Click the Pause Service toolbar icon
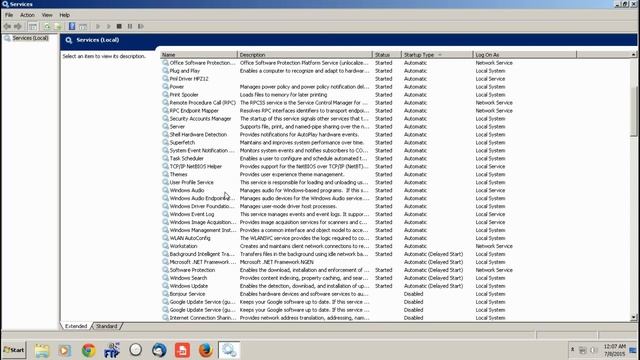 tap(130, 27)
